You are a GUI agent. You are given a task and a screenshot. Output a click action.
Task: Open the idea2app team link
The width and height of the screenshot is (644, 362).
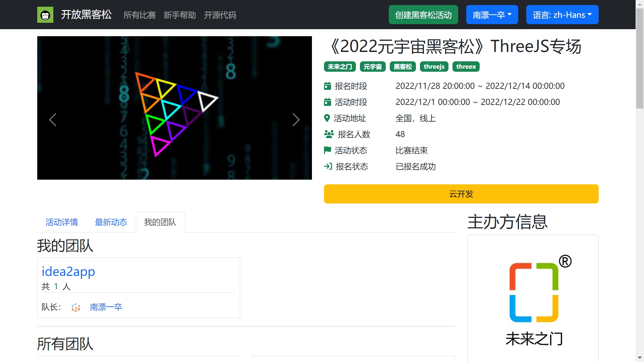click(x=68, y=271)
